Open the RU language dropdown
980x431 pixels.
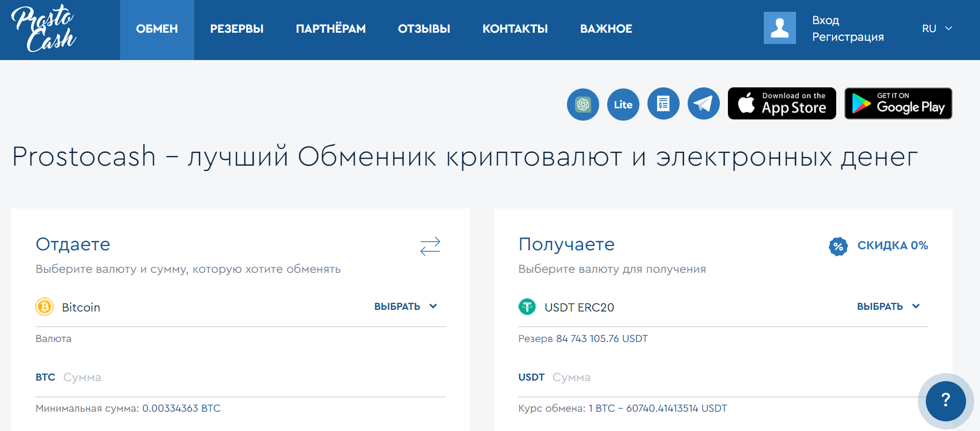point(937,28)
